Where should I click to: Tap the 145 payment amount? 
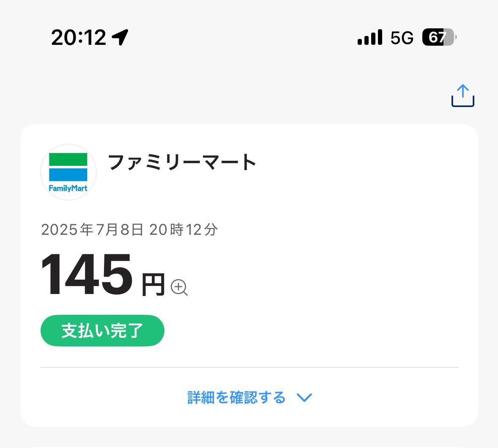(86, 274)
